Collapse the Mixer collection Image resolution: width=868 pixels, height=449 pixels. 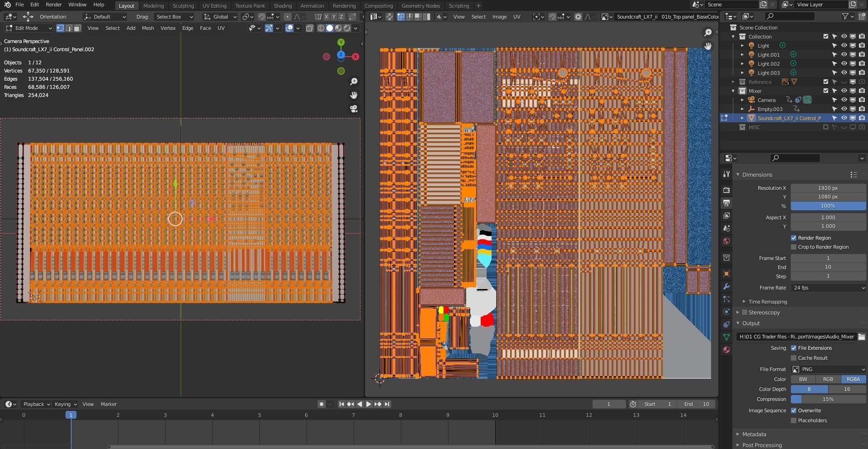[733, 91]
